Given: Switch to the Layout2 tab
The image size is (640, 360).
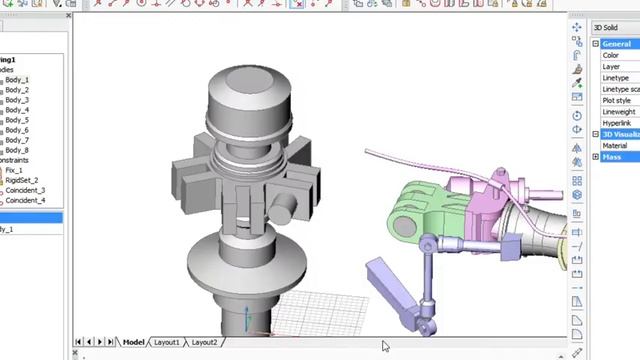Looking at the screenshot, I should click(x=204, y=342).
